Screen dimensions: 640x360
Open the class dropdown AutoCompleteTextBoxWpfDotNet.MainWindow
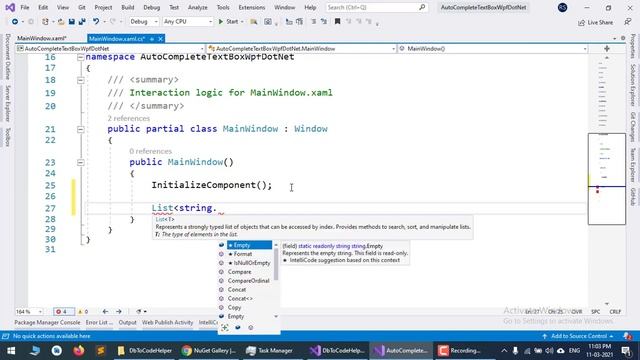coord(301,49)
